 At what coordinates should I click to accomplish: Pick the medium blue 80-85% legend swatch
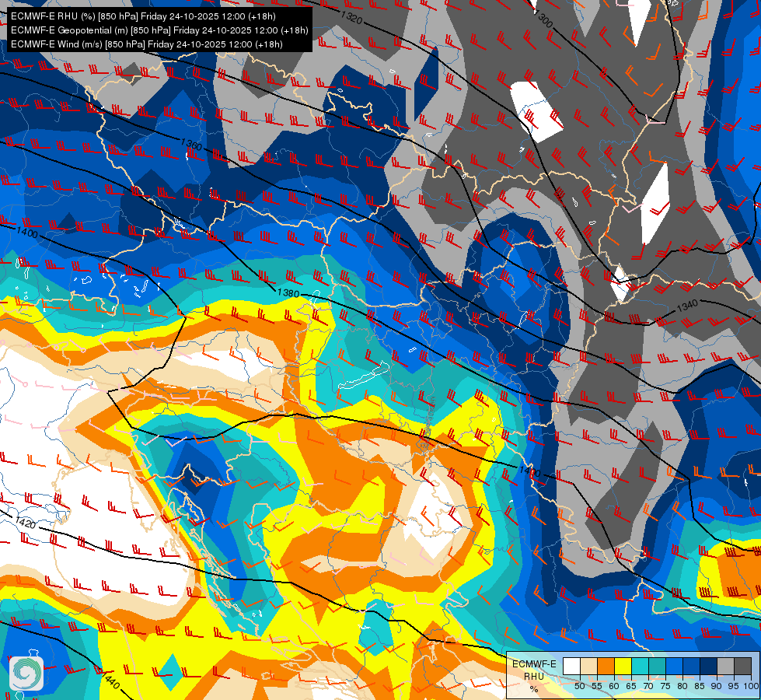click(692, 666)
